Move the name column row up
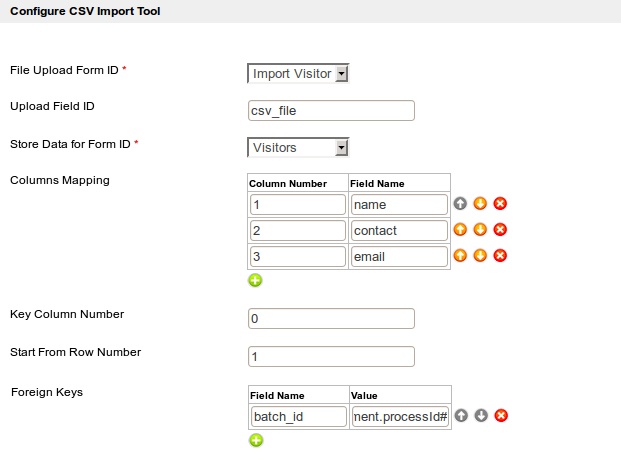The height and width of the screenshot is (467, 621). click(x=460, y=204)
